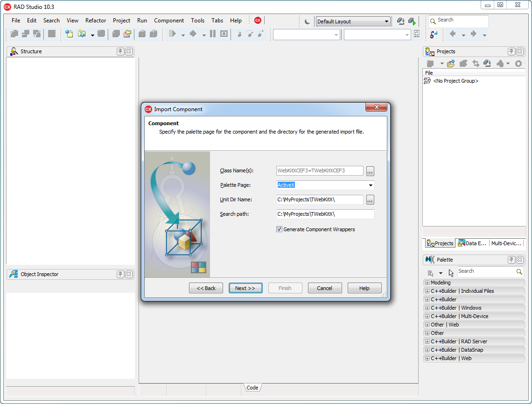This screenshot has width=532, height=404.
Task: Browse for Unit Dir Name with ellipsis button
Action: [370, 200]
